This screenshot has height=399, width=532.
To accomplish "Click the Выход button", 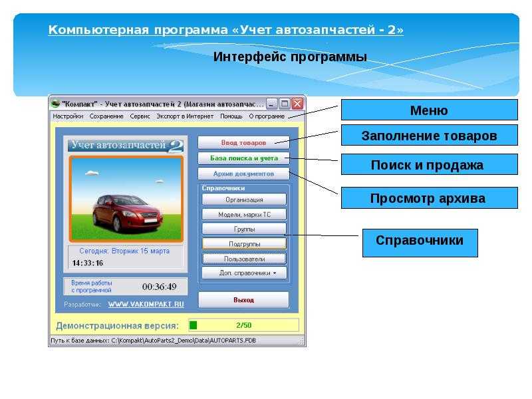I will coord(243,300).
